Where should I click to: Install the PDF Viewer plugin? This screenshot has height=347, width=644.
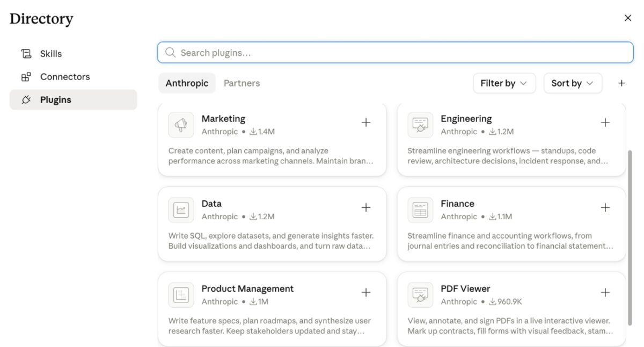tap(605, 292)
